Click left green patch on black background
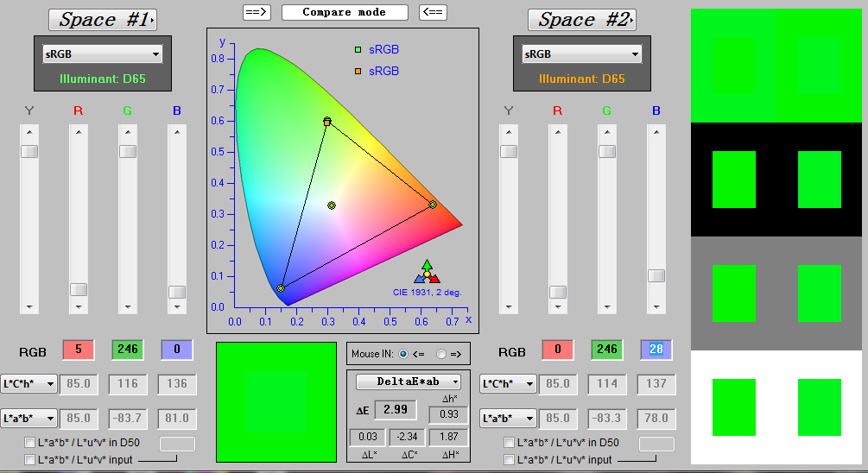Image resolution: width=868 pixels, height=473 pixels. tap(734, 180)
